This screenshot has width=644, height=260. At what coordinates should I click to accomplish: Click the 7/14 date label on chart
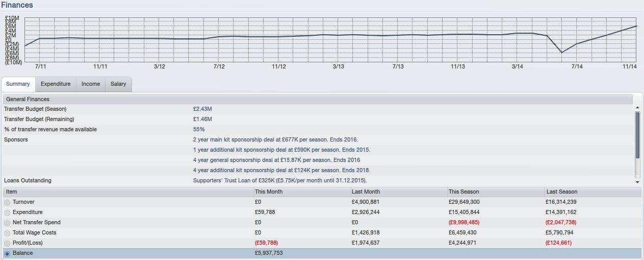[x=577, y=66]
